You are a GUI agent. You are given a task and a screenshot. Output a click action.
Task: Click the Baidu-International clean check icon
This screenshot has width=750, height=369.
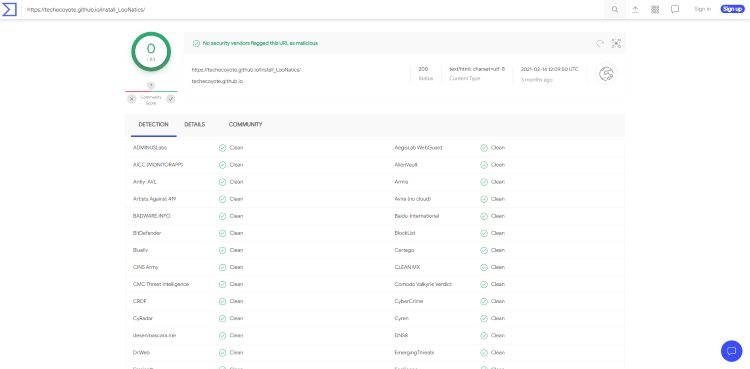point(484,216)
